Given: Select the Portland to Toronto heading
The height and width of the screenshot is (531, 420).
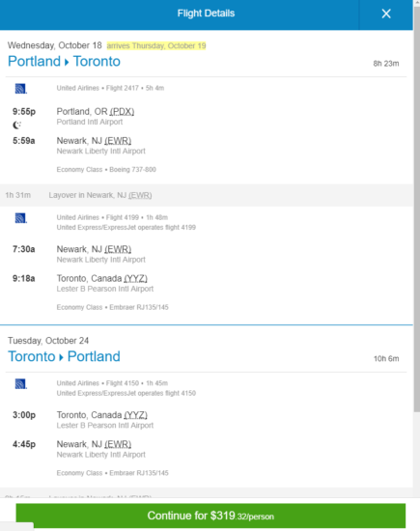Looking at the screenshot, I should 64,61.
